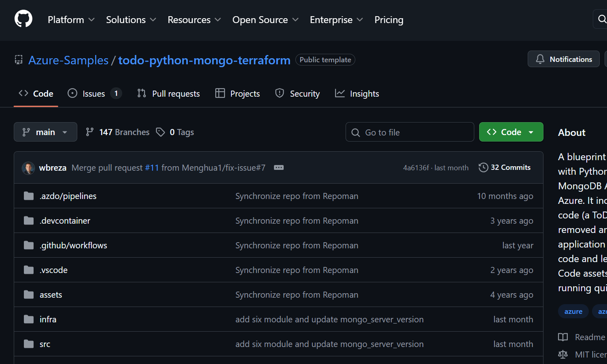Open the infra folder
The image size is (607, 364).
click(48, 320)
